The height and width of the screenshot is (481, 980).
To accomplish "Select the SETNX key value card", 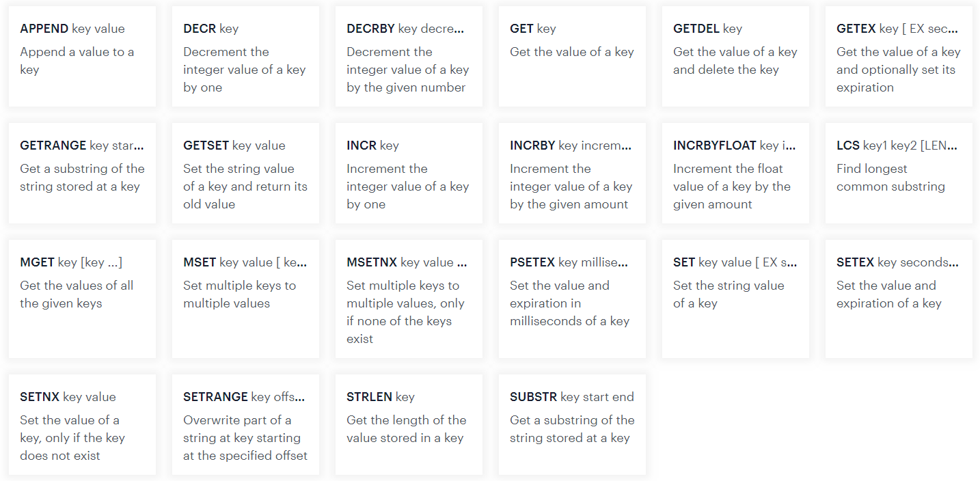I will 82,424.
